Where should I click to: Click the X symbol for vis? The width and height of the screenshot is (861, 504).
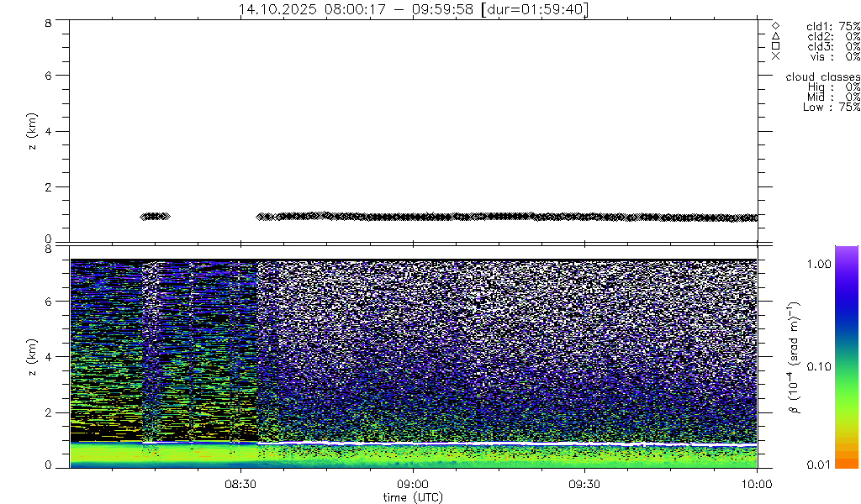pos(775,56)
